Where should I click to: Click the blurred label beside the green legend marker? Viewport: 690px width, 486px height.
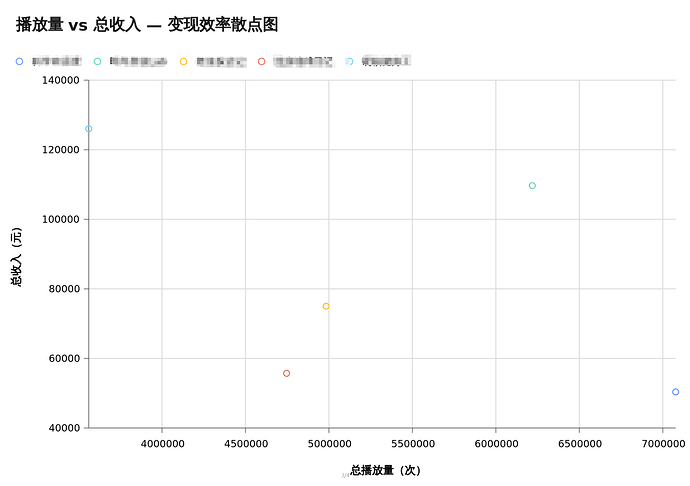click(x=139, y=61)
